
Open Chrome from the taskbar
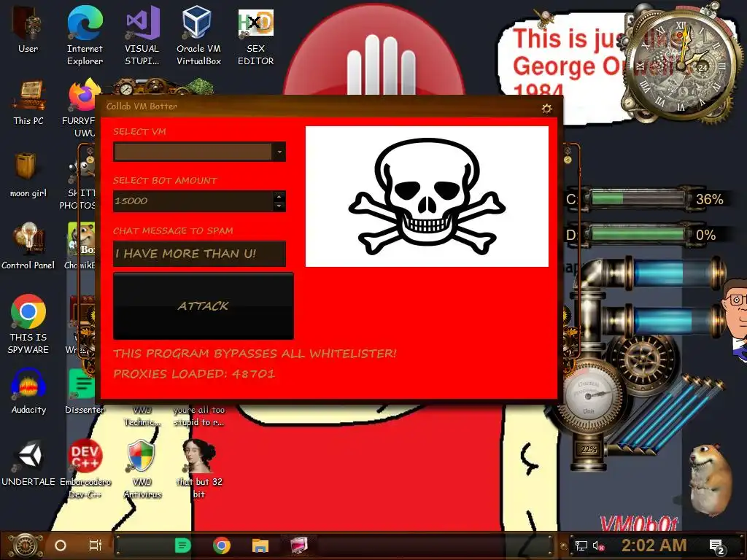[x=222, y=545]
